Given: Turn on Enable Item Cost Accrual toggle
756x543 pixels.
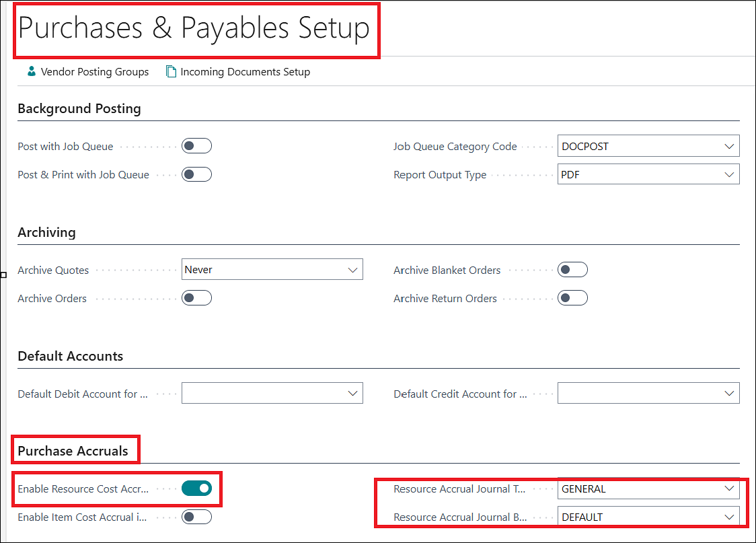Looking at the screenshot, I should tap(196, 517).
